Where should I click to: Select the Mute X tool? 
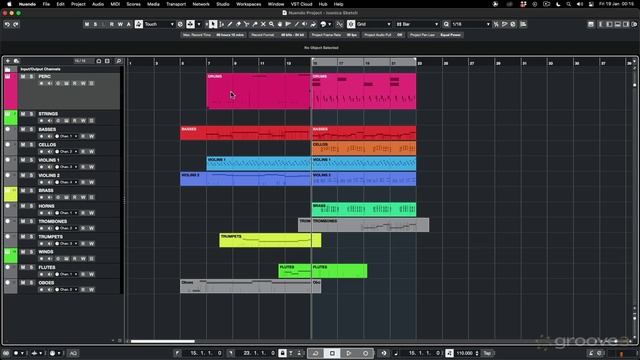click(x=263, y=24)
